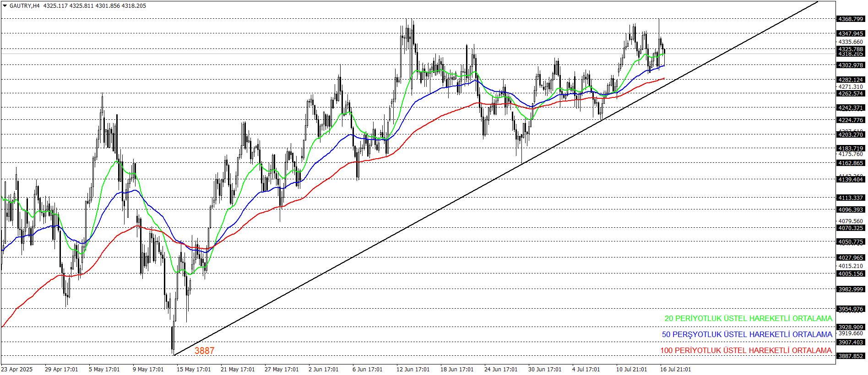The width and height of the screenshot is (868, 375).
Task: Select the 4183.719 price level label
Action: tap(851, 148)
